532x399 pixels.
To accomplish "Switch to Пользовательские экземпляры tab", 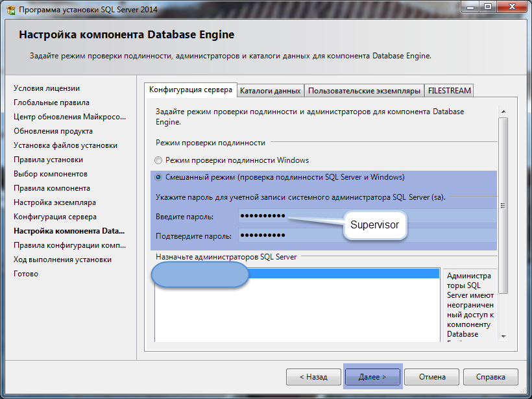I will [x=364, y=91].
